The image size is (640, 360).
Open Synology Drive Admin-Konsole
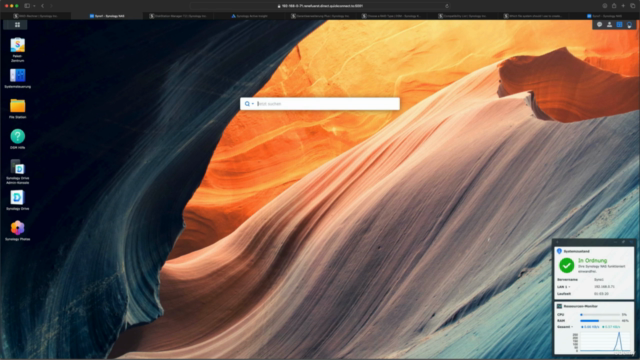pos(18,167)
